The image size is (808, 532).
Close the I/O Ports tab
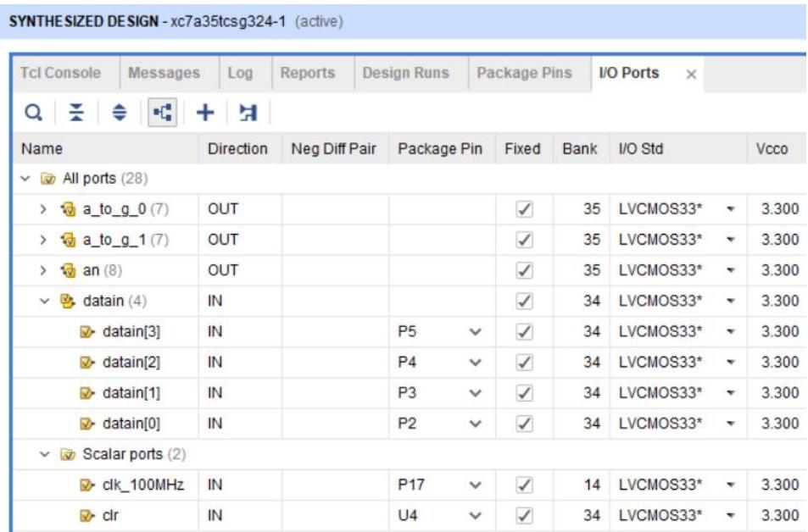(x=691, y=75)
